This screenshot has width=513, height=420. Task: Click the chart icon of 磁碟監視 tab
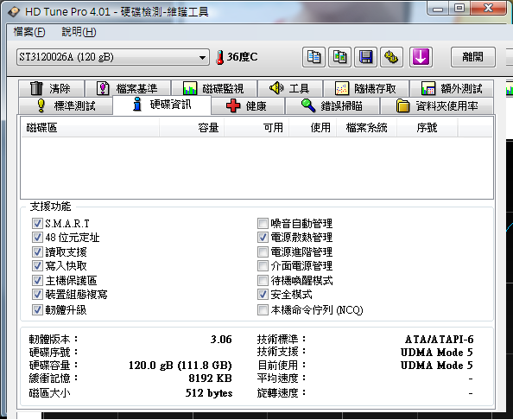click(190, 88)
